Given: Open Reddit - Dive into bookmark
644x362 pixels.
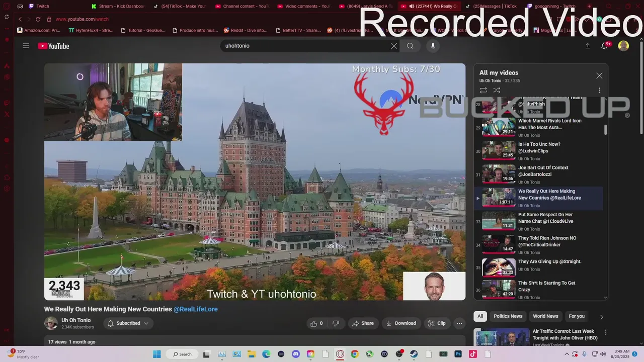Looking at the screenshot, I should point(246,30).
